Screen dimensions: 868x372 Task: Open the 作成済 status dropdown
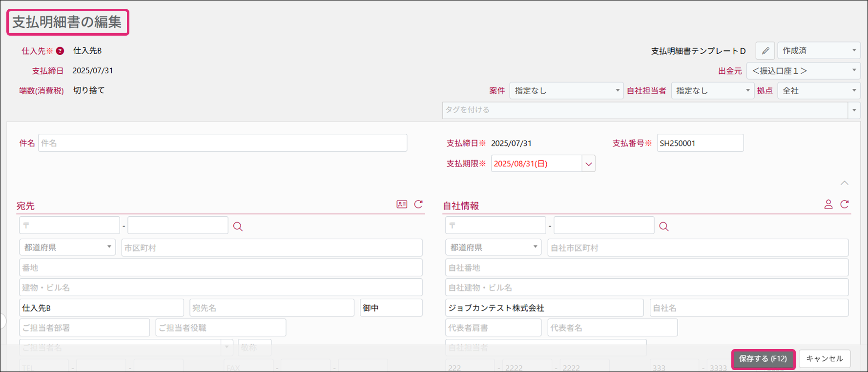(x=818, y=51)
